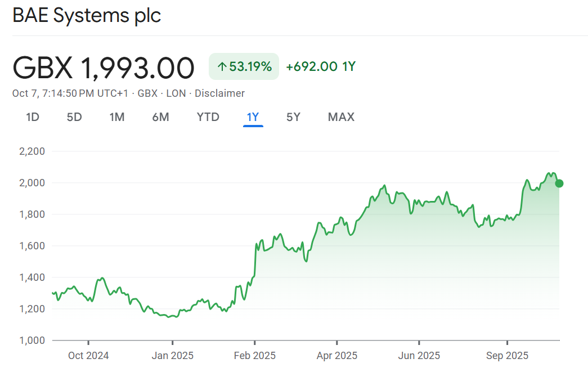
Task: Open the 6M time range
Action: [x=160, y=117]
